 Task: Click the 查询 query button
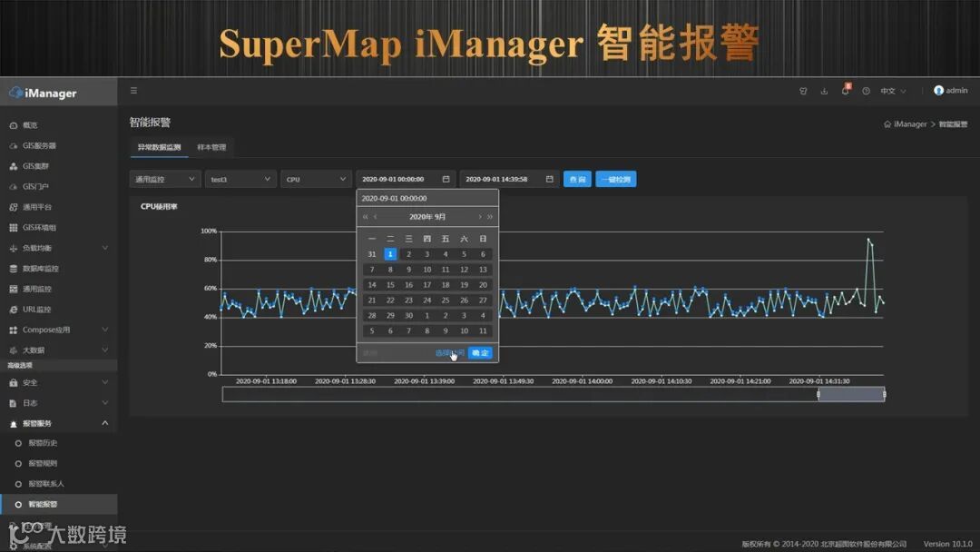coord(577,180)
